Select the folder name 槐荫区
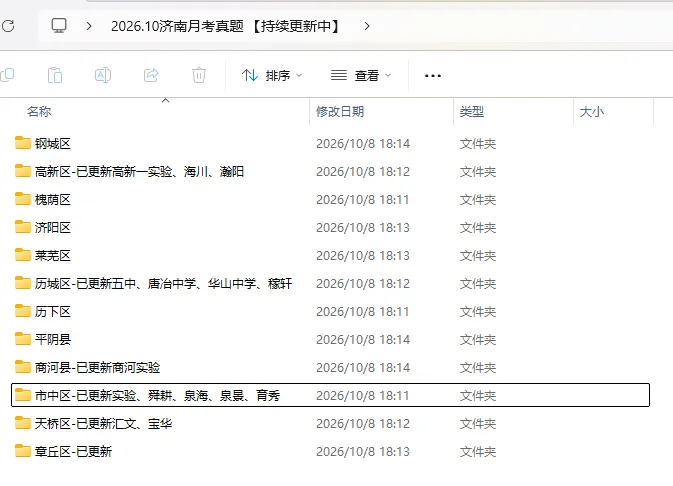Viewport: 673px width, 486px height. tap(53, 200)
